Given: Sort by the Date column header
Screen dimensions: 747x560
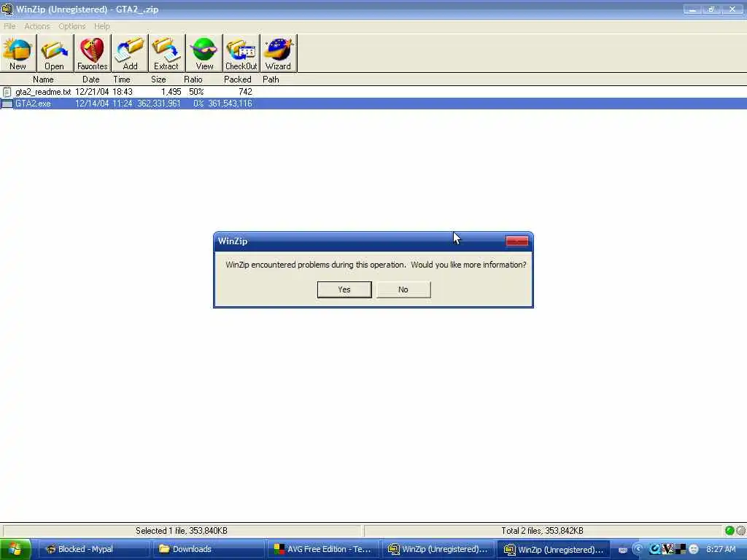Looking at the screenshot, I should point(91,79).
